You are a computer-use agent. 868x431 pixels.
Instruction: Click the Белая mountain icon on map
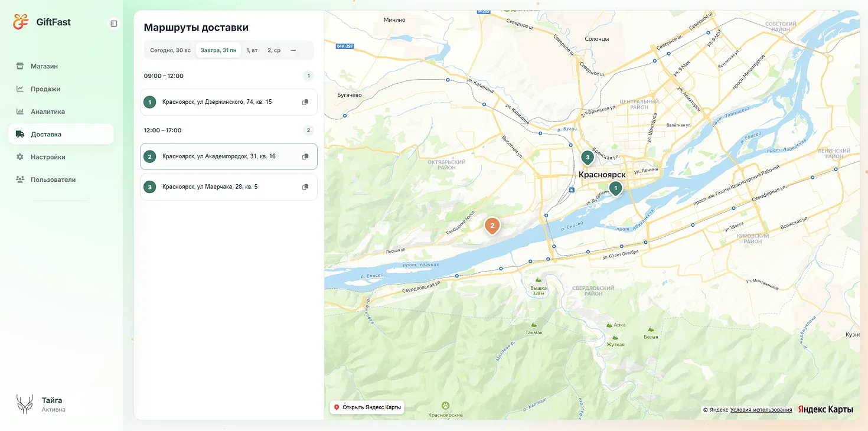pos(651,329)
